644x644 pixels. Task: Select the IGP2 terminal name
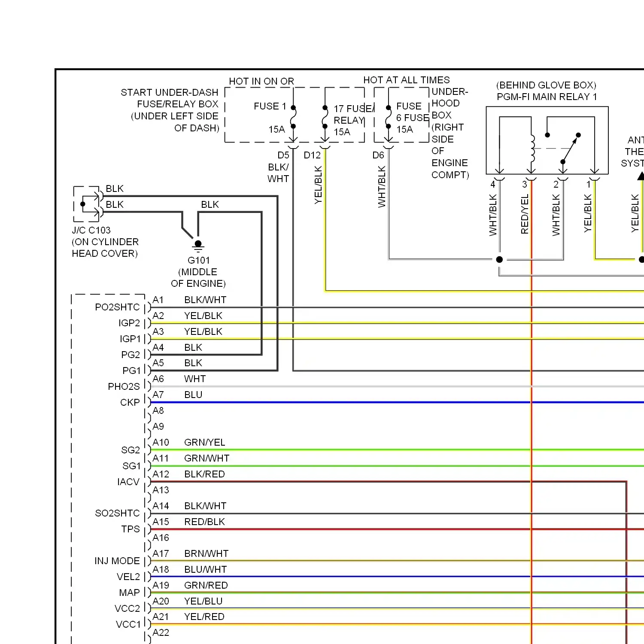[129, 323]
